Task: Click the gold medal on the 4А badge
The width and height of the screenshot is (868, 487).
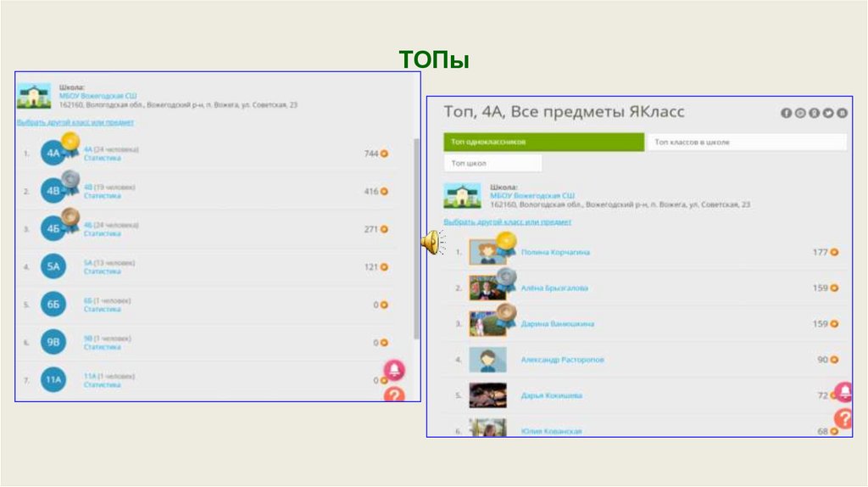Action: (x=70, y=143)
